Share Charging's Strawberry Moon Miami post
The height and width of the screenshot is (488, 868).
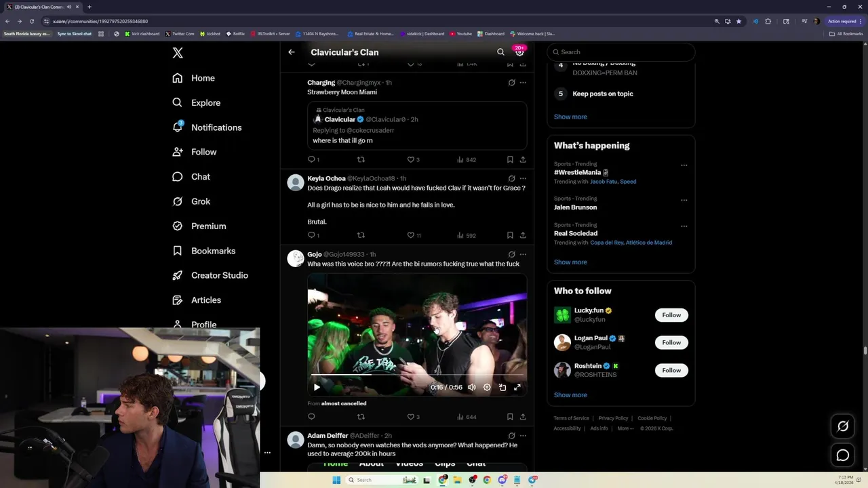point(523,160)
